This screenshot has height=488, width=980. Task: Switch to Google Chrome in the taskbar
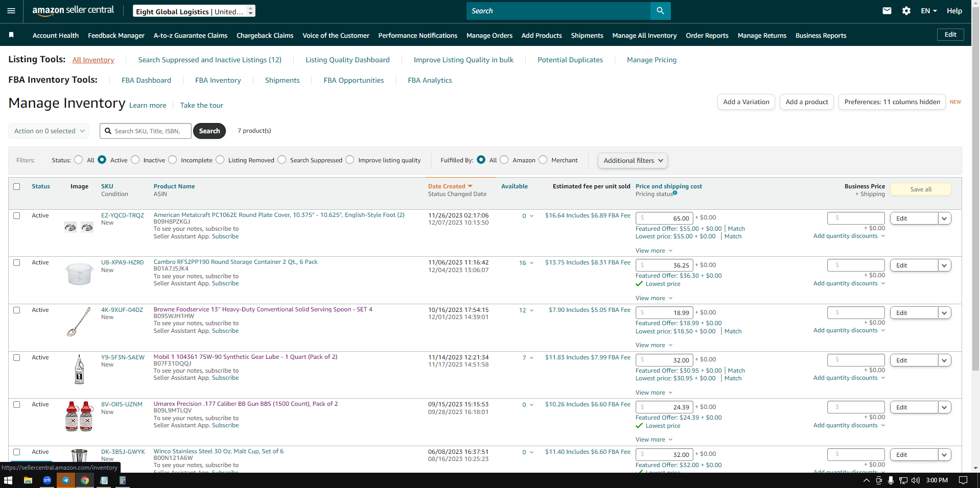pyautogui.click(x=85, y=480)
